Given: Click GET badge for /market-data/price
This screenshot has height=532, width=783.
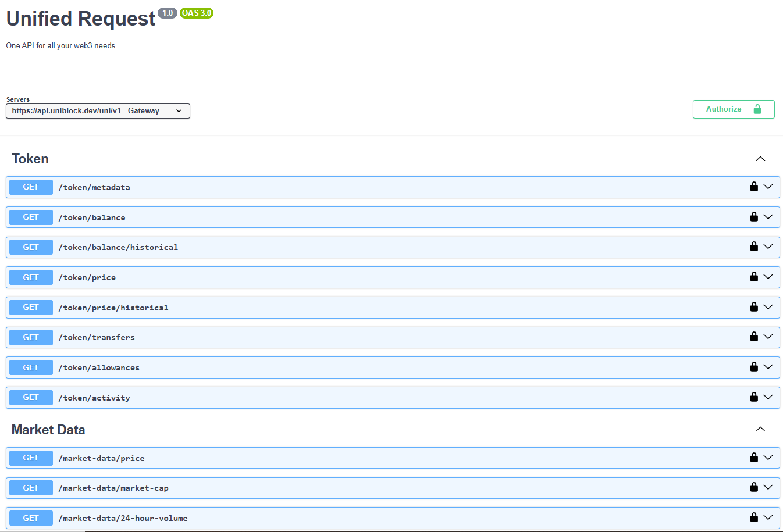Looking at the screenshot, I should [31, 458].
